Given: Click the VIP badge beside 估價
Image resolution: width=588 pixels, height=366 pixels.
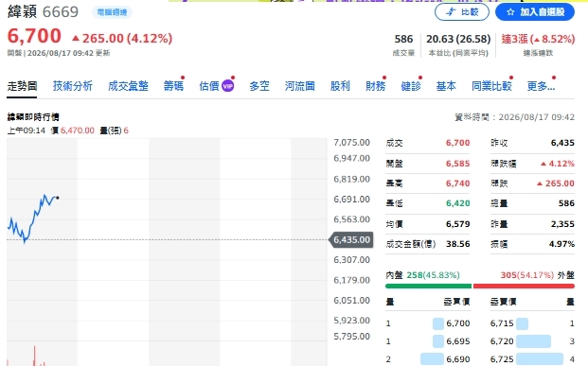Looking at the screenshot, I should pyautogui.click(x=227, y=86).
